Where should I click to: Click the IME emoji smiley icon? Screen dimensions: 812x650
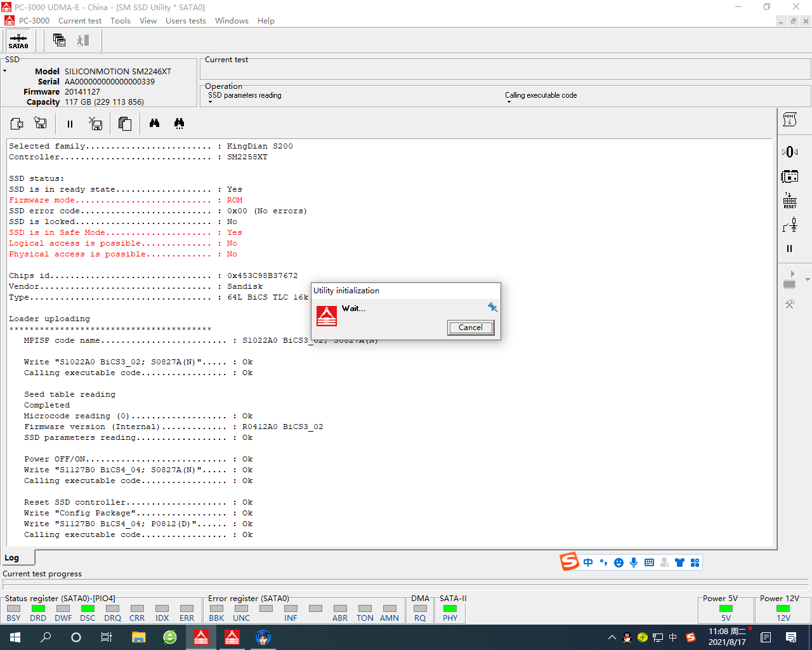click(x=619, y=562)
